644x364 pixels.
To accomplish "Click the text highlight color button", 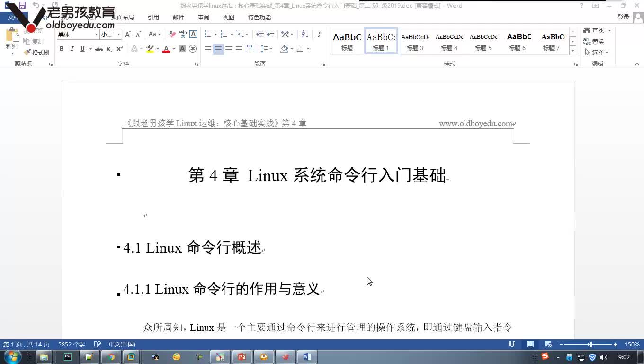I will [x=150, y=49].
